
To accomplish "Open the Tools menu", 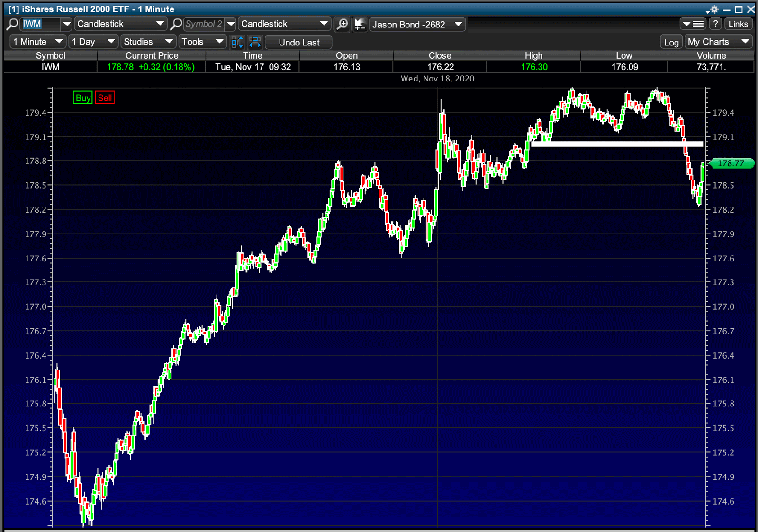I will point(203,42).
